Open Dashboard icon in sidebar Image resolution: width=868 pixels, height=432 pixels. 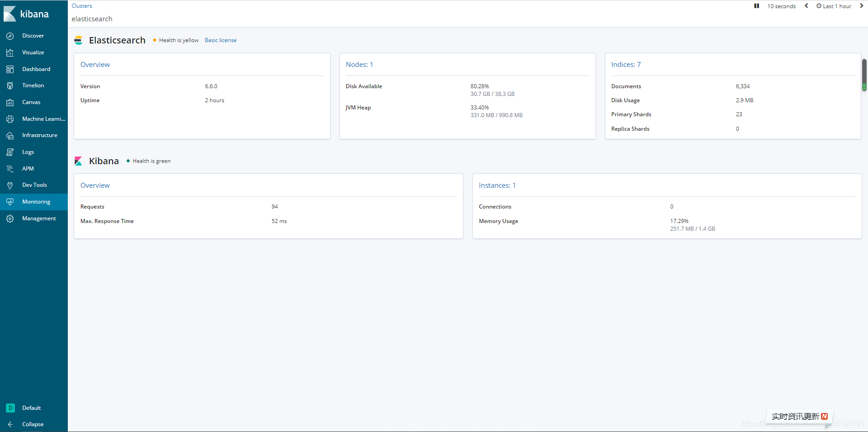(10, 69)
